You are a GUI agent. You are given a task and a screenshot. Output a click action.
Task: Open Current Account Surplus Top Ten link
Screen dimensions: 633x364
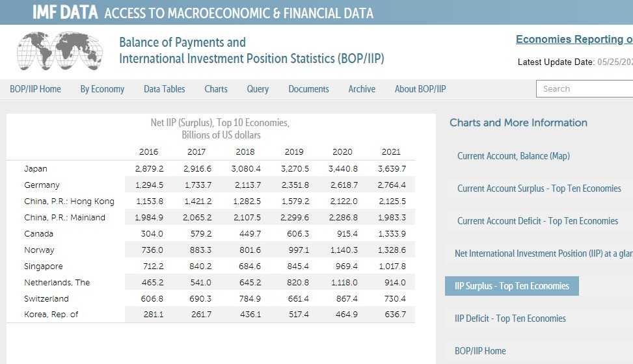click(x=539, y=188)
